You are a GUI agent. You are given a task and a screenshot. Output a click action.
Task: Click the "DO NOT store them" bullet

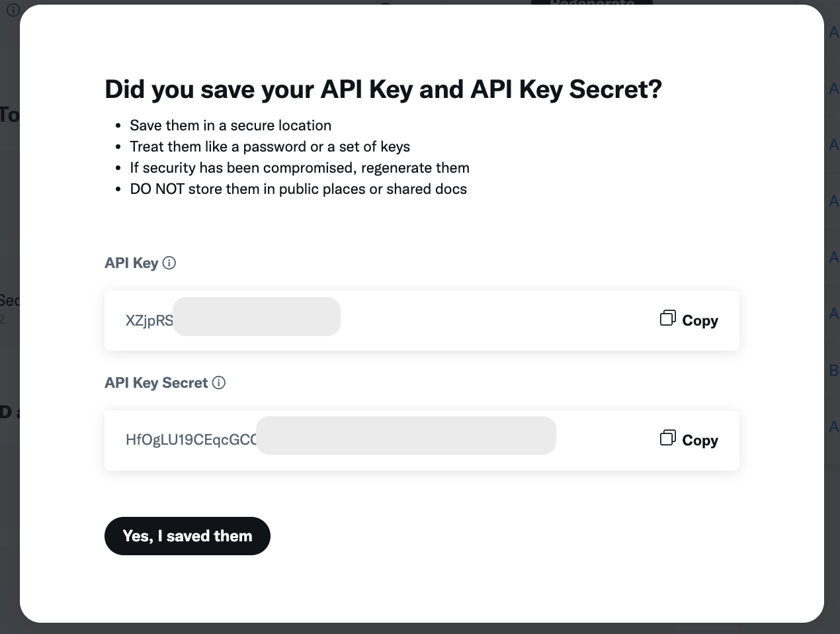point(298,189)
